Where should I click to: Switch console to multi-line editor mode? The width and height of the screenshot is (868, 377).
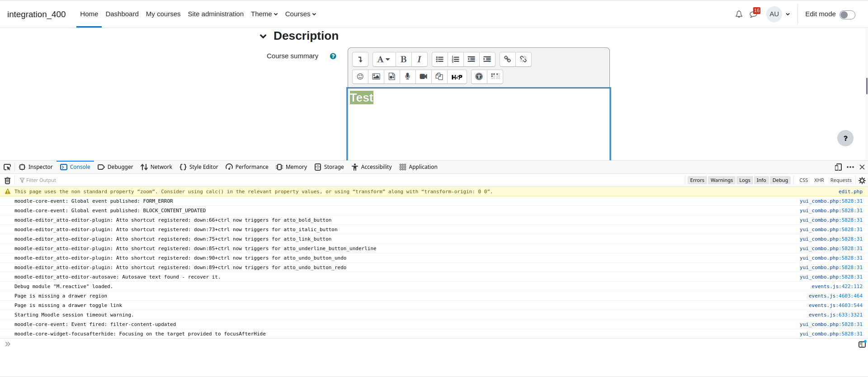point(862,344)
